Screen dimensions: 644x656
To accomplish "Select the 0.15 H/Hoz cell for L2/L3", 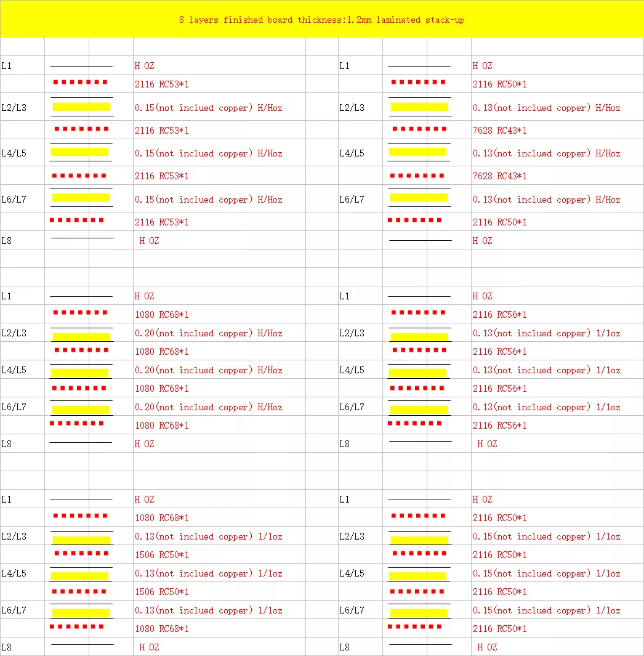I will [x=208, y=108].
